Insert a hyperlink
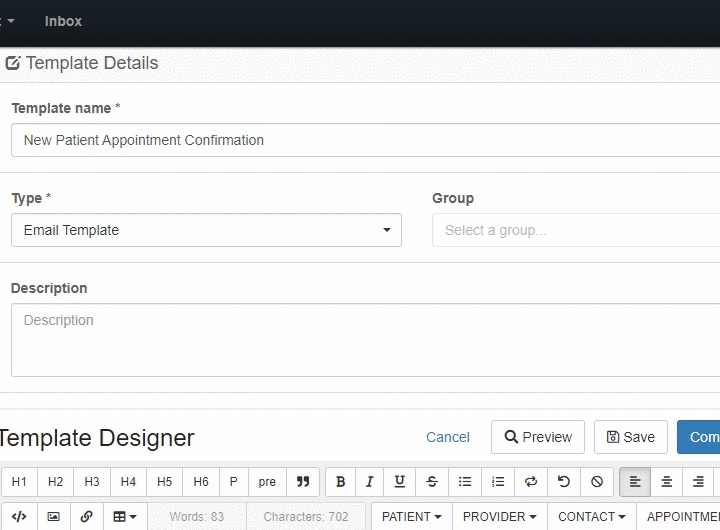 pyautogui.click(x=87, y=517)
